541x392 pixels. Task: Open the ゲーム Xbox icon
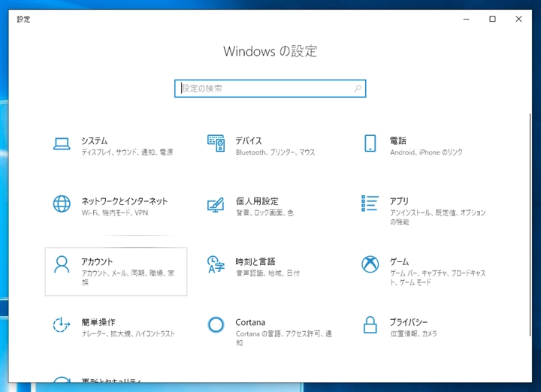pyautogui.click(x=370, y=264)
